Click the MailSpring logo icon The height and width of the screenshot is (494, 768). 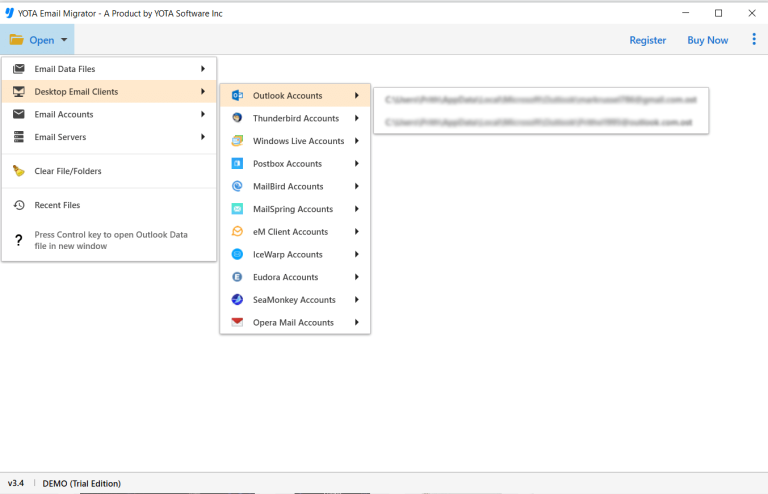[237, 209]
